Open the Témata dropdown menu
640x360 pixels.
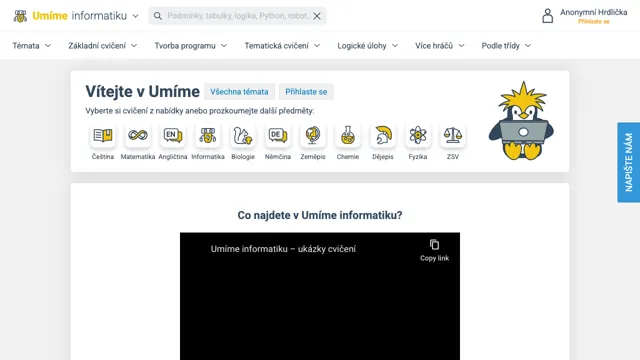[x=31, y=46]
